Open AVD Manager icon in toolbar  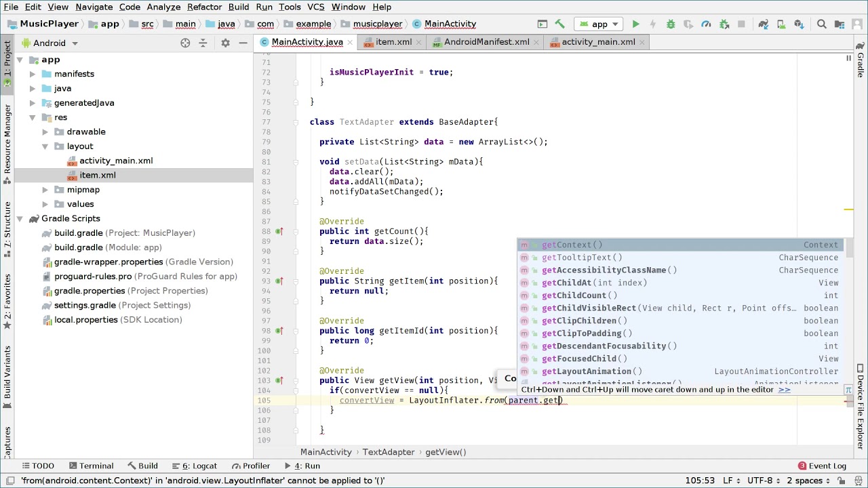(x=781, y=24)
